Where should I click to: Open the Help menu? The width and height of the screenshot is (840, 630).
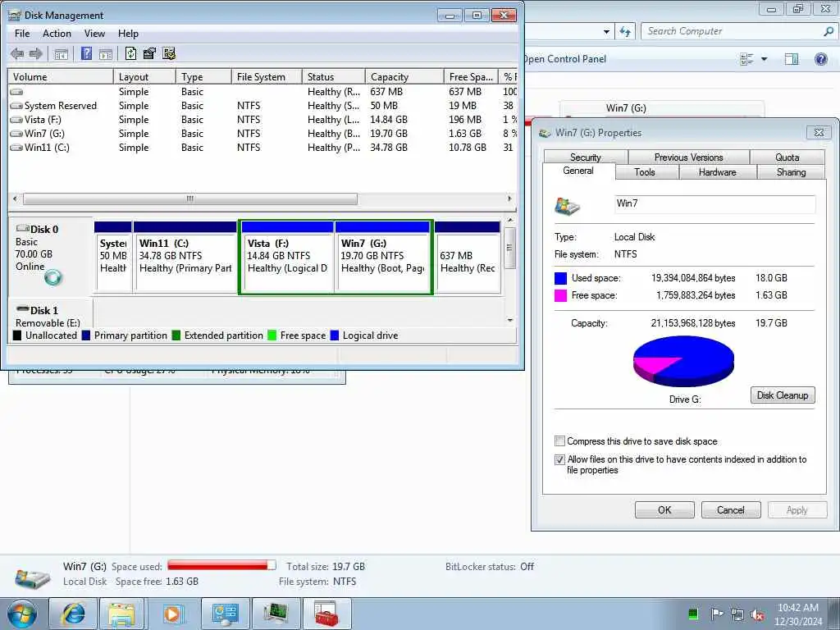(x=128, y=33)
